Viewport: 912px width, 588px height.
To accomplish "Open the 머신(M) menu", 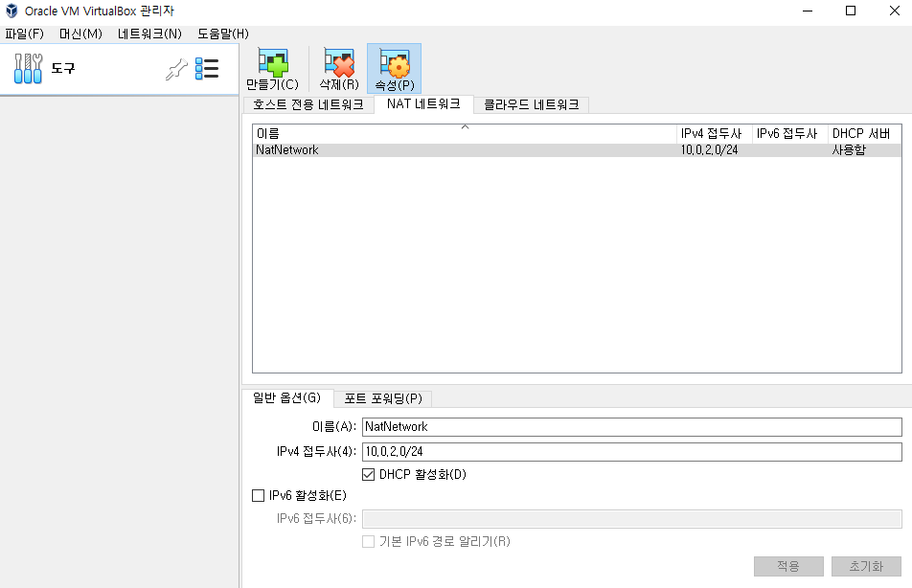I will tap(80, 34).
